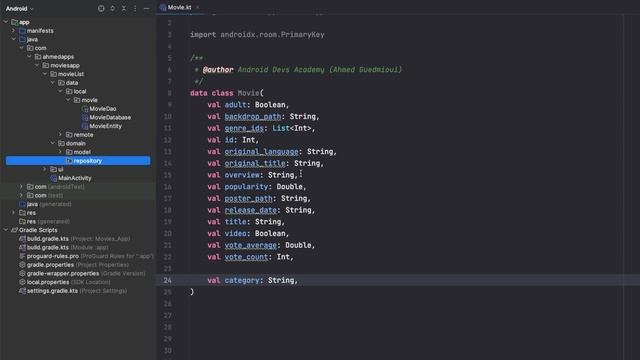Select the java (generated) folder

tap(49, 204)
